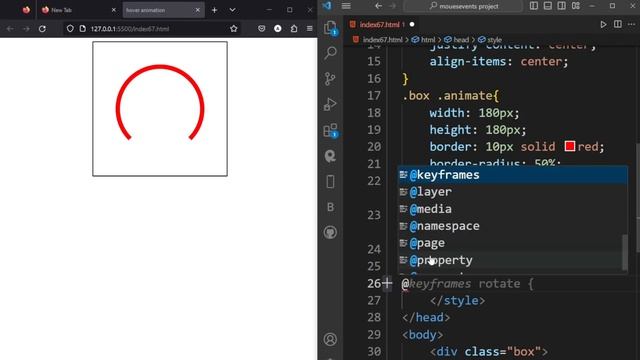Go back with VS Code navigation arrow
This screenshot has height=360, width=640.
(378, 6)
